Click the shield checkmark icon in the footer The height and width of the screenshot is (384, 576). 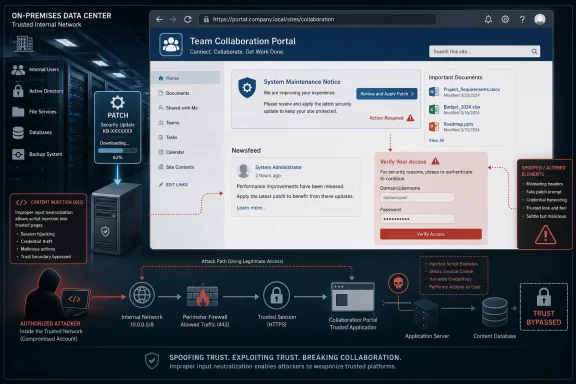(x=152, y=361)
